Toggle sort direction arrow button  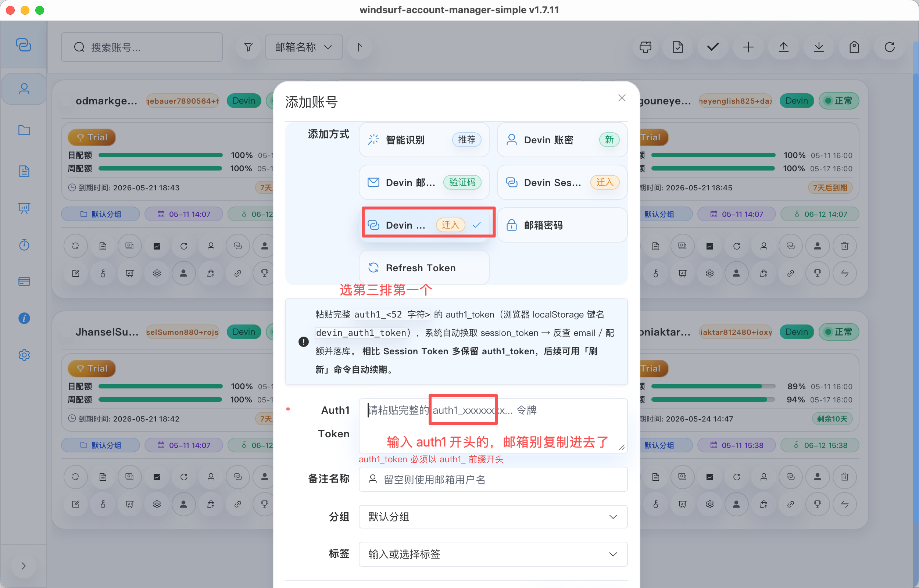359,47
